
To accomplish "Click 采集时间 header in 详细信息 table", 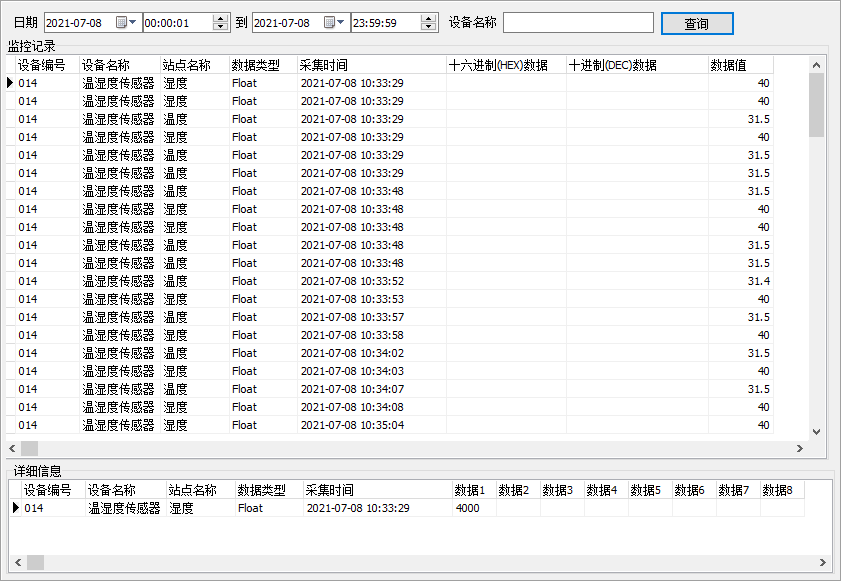I will [x=378, y=490].
